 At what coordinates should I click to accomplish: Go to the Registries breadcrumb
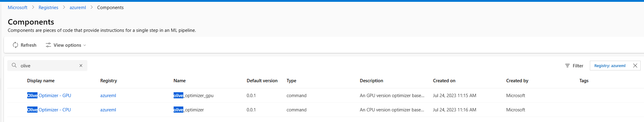pyautogui.click(x=48, y=8)
